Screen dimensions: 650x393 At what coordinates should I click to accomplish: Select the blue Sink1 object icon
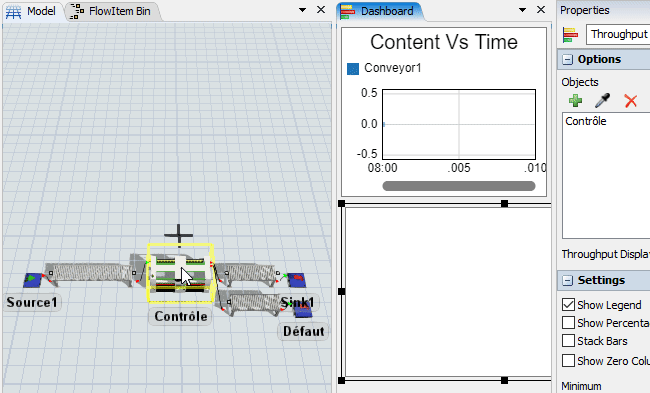(x=297, y=280)
